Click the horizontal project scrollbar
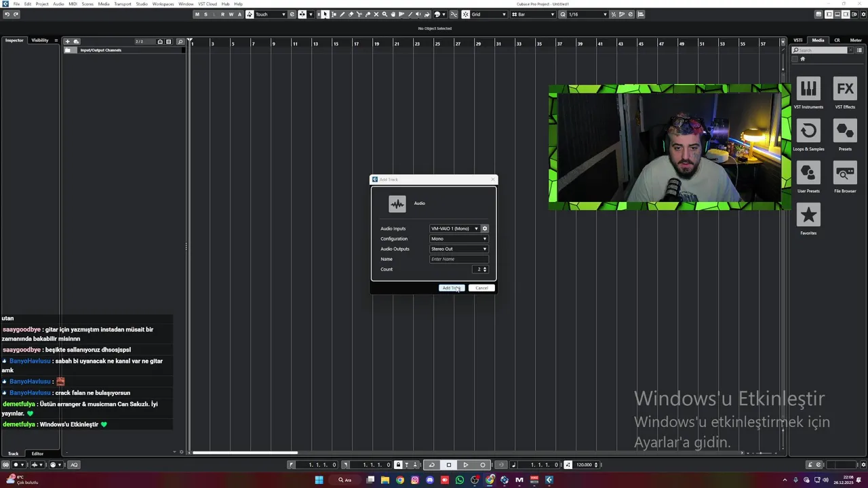 click(245, 453)
